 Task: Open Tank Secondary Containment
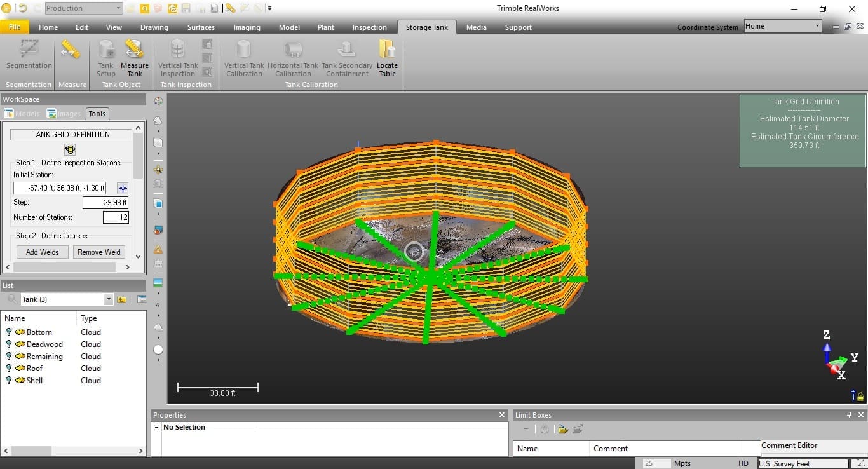[x=347, y=58]
